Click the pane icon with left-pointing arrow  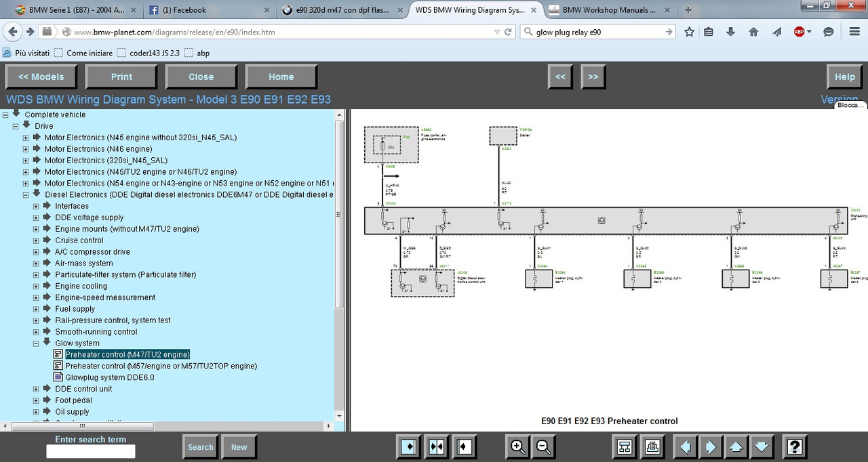[x=463, y=447]
